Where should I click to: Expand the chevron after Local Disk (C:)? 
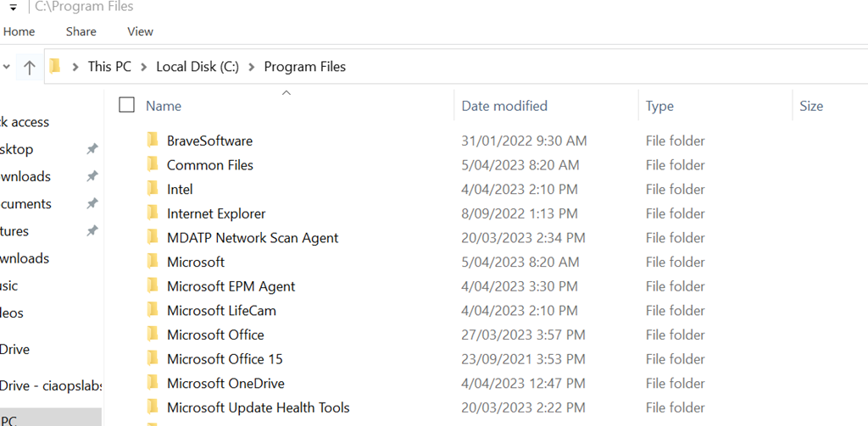click(x=252, y=67)
